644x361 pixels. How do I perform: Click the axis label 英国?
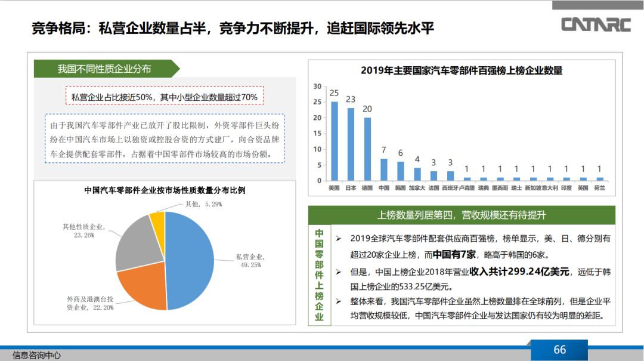(583, 188)
